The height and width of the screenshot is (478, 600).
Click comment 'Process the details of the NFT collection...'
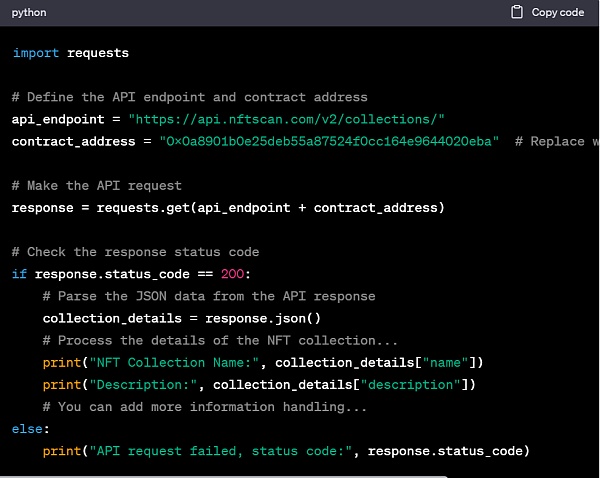click(220, 341)
